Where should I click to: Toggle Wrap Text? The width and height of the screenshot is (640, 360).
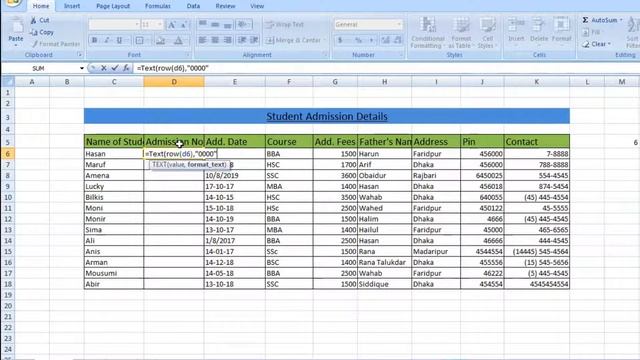(285, 24)
